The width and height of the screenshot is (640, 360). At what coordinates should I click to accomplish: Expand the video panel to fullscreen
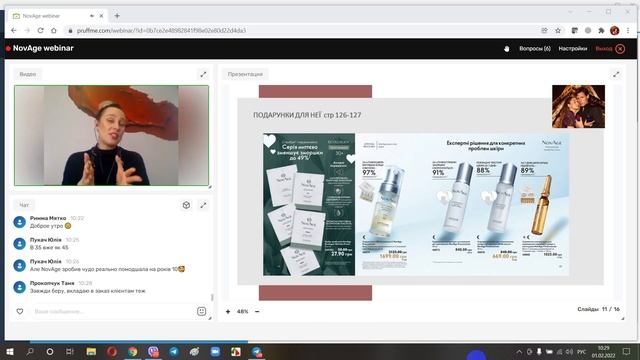click(203, 74)
